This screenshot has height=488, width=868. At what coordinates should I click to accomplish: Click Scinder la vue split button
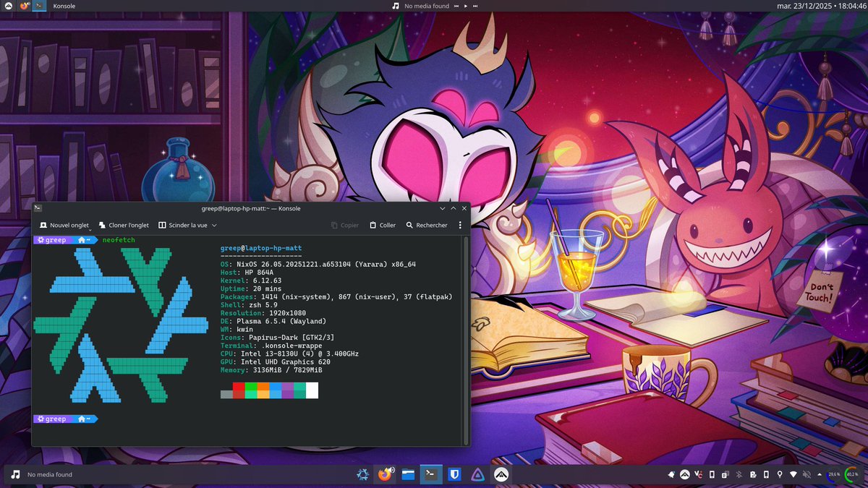tap(183, 225)
